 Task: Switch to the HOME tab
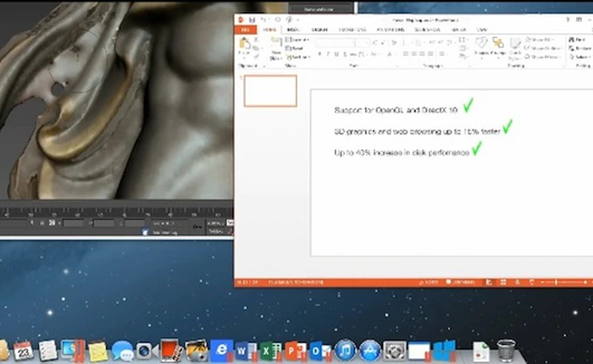click(x=269, y=30)
